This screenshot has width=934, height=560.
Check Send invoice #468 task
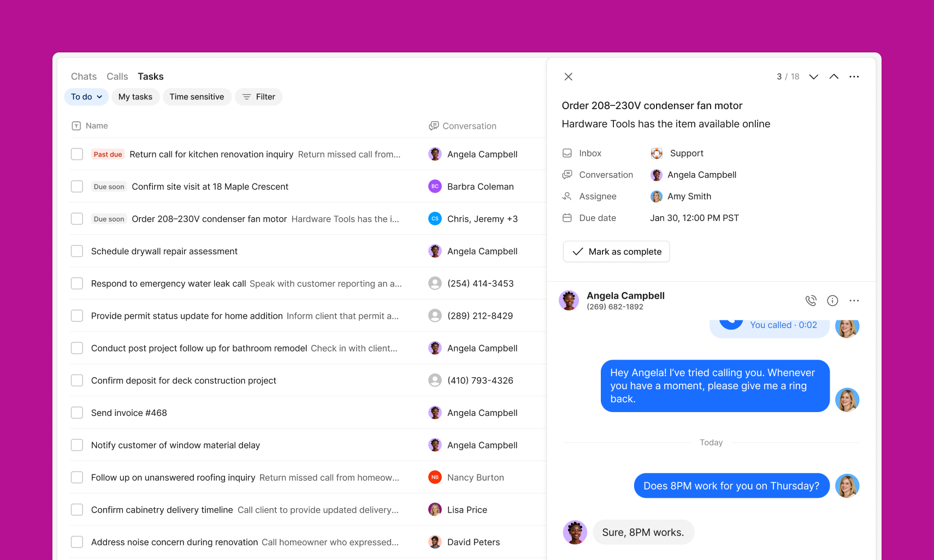77,413
